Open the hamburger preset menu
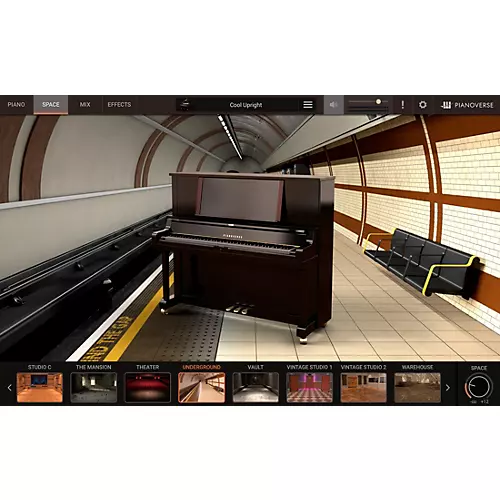 pos(308,105)
